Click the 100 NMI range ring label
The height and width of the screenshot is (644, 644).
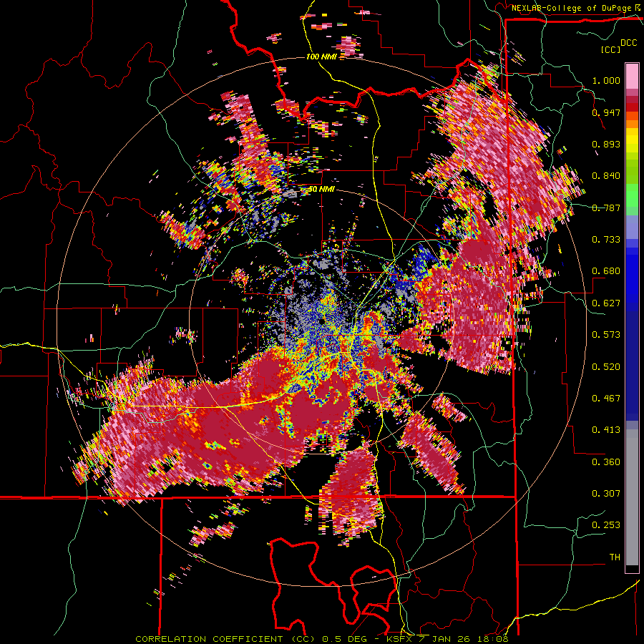(321, 57)
